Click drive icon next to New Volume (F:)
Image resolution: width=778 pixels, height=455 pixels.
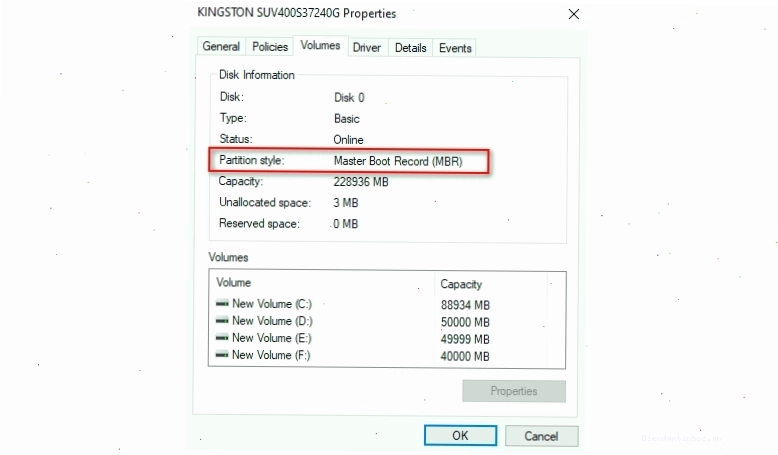point(222,354)
